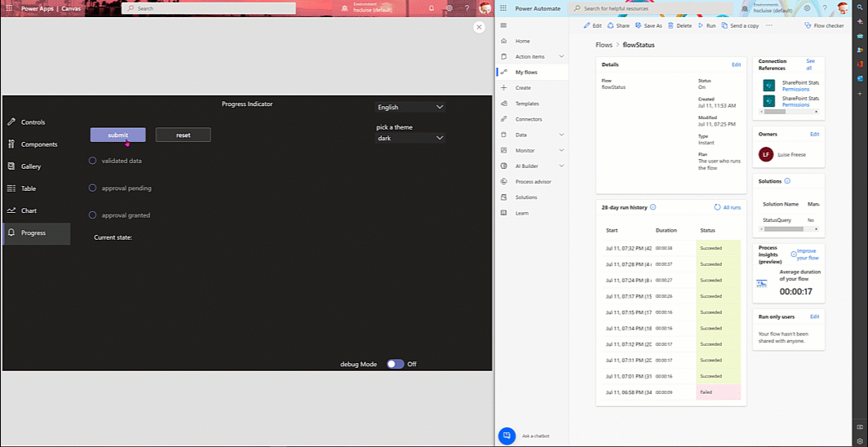Open Power Apps app launcher waffle
868x447 pixels.
(9, 8)
